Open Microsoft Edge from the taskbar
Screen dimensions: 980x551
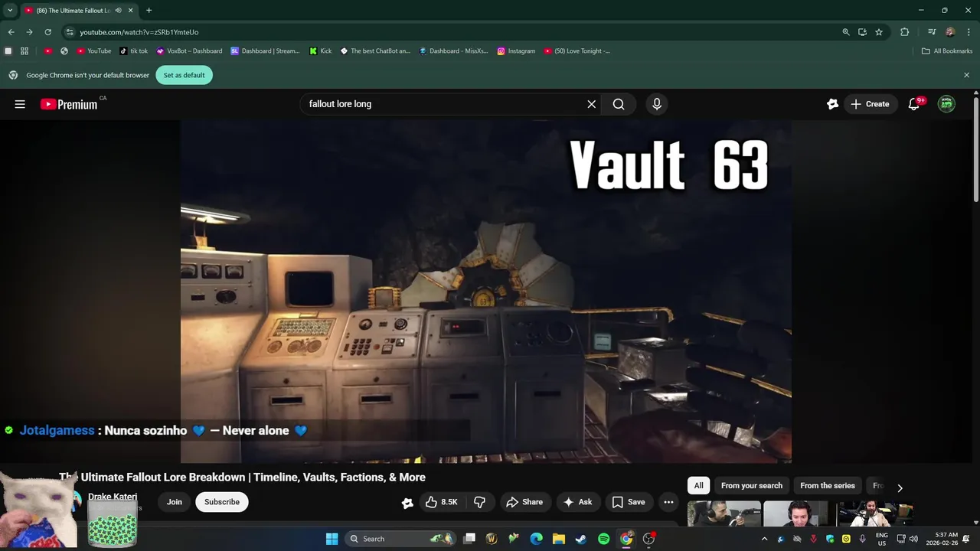[x=537, y=539]
